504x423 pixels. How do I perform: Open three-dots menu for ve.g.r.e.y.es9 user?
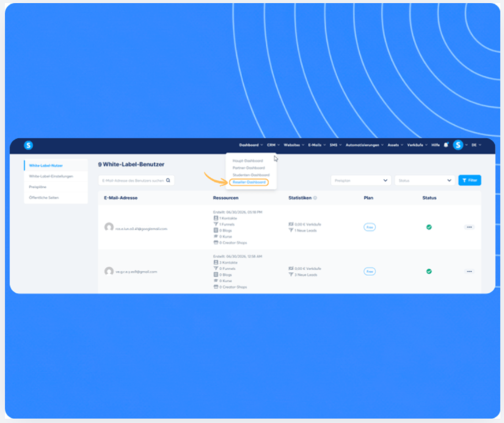tap(469, 271)
